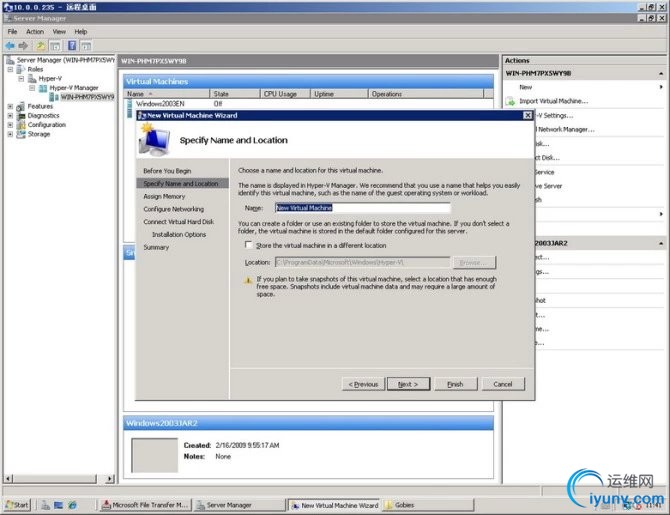This screenshot has width=670, height=515.
Task: Click the Hyper-V Manager icon in tree
Action: [x=43, y=88]
